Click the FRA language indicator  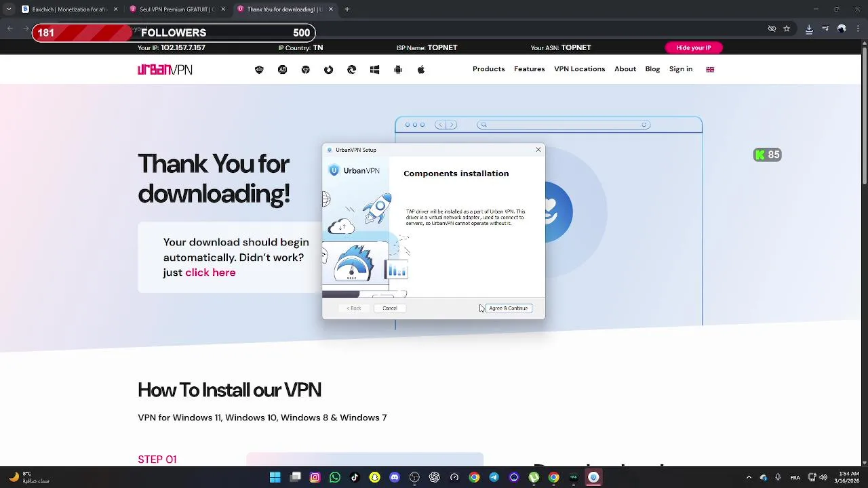click(795, 478)
